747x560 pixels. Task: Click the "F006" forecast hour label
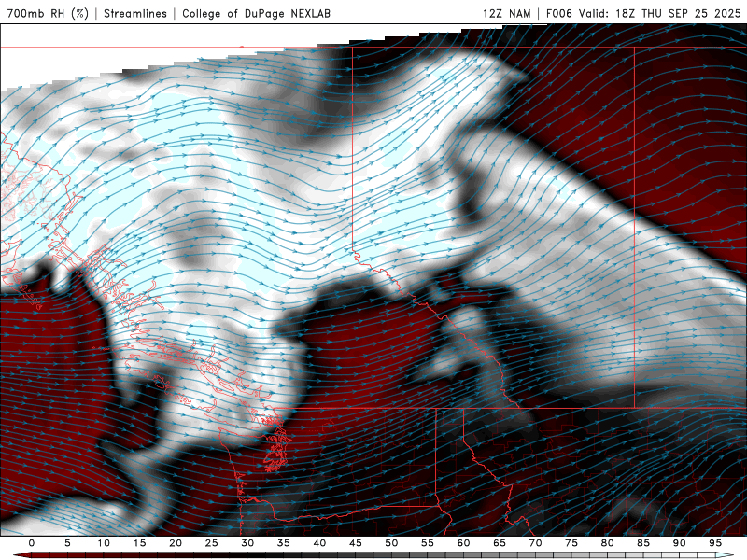[559, 13]
